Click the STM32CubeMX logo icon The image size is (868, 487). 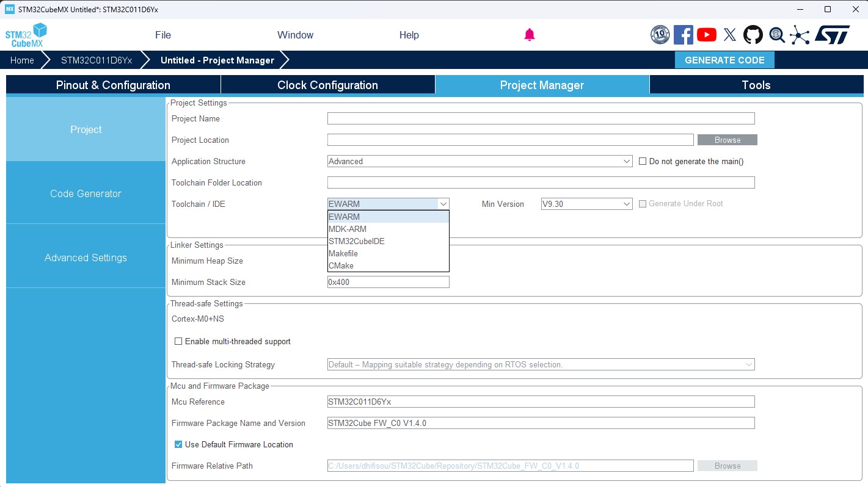26,35
